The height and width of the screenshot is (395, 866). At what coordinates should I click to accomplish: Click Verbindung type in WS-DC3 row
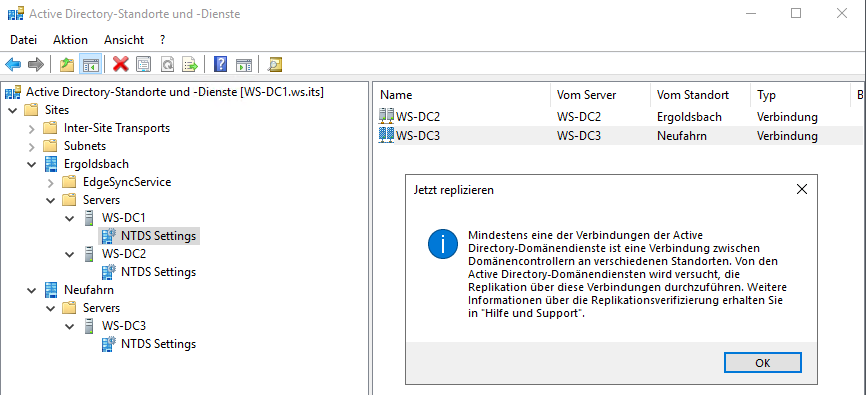(787, 135)
